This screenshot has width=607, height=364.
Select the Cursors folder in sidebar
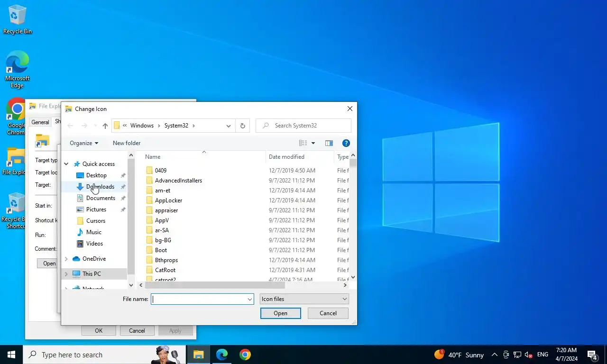point(95,221)
